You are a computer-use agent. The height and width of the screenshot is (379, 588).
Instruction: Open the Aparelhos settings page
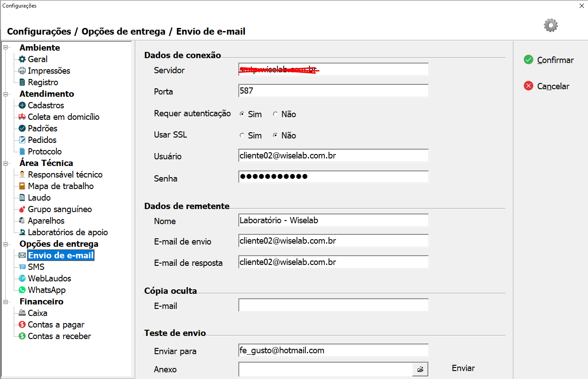point(46,221)
